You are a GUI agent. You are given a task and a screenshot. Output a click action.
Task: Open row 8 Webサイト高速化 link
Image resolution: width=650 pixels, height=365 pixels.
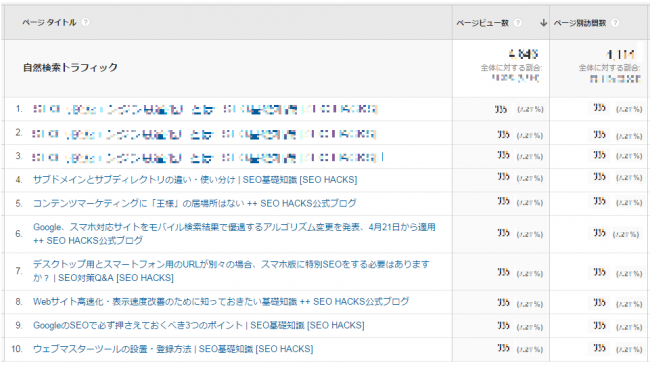[221, 302]
